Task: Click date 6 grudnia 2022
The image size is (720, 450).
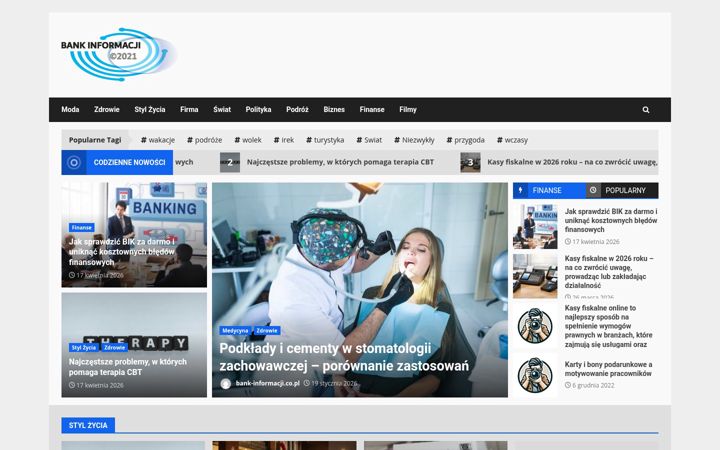Action: point(590,385)
